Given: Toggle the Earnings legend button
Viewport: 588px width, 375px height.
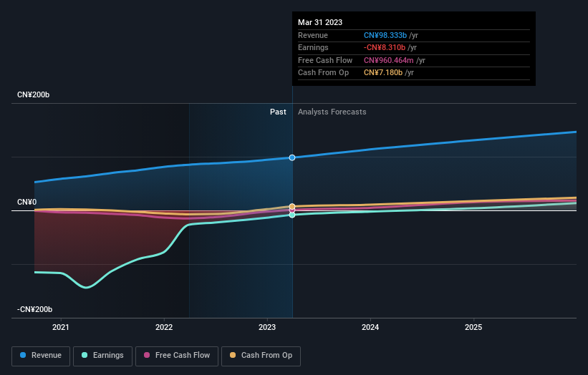Looking at the screenshot, I should [x=102, y=356].
